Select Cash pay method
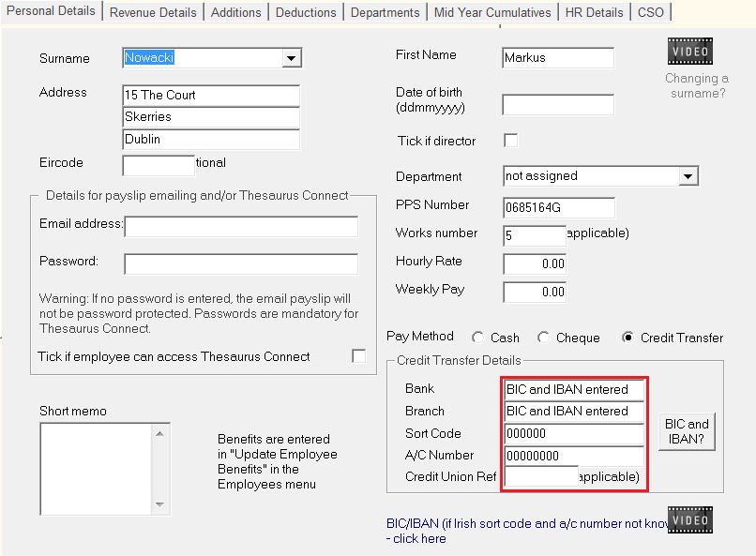The width and height of the screenshot is (756, 556). click(477, 338)
